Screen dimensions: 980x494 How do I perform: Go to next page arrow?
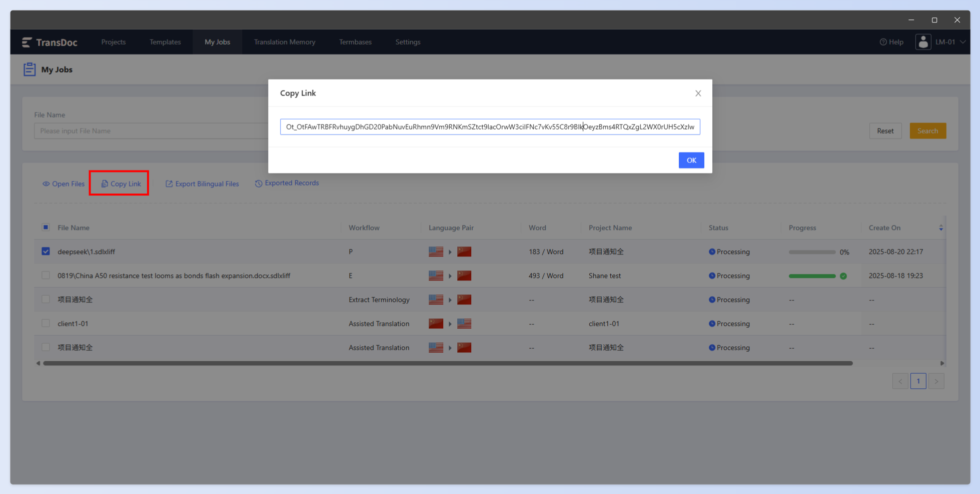(x=936, y=381)
